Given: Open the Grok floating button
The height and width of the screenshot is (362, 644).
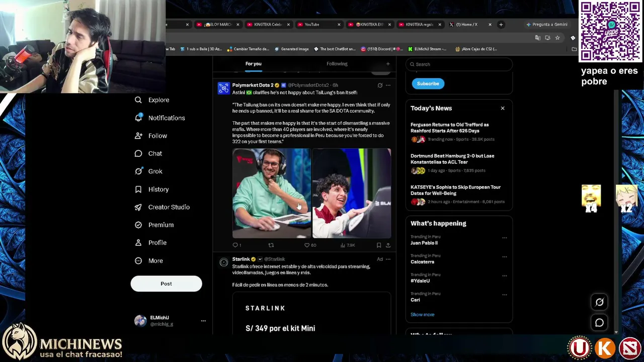Looking at the screenshot, I should (599, 302).
